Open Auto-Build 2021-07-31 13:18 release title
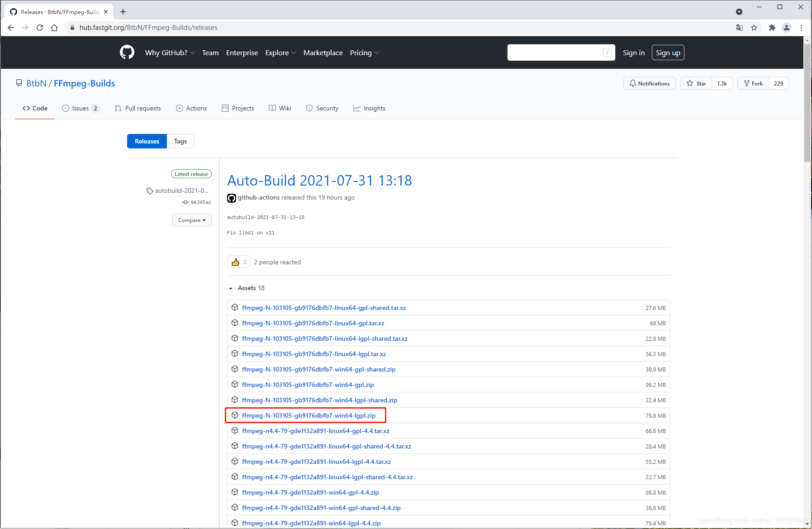 point(319,180)
